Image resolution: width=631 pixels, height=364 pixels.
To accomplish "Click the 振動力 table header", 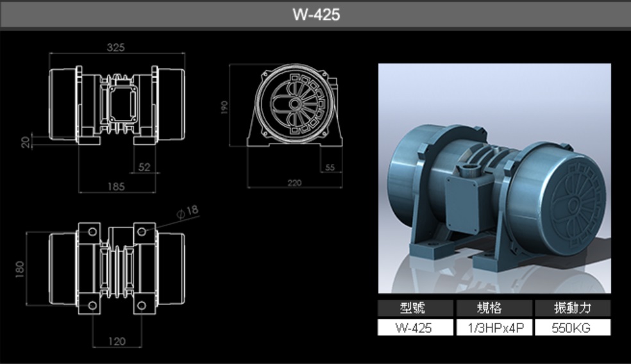I will (x=573, y=308).
